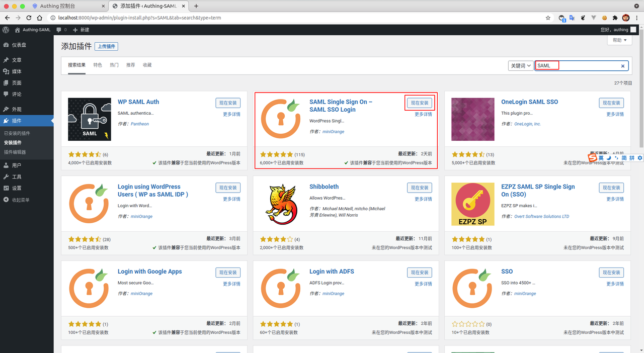Click the WP SAML Auth padlock thumbnail
The height and width of the screenshot is (353, 644).
click(x=90, y=119)
